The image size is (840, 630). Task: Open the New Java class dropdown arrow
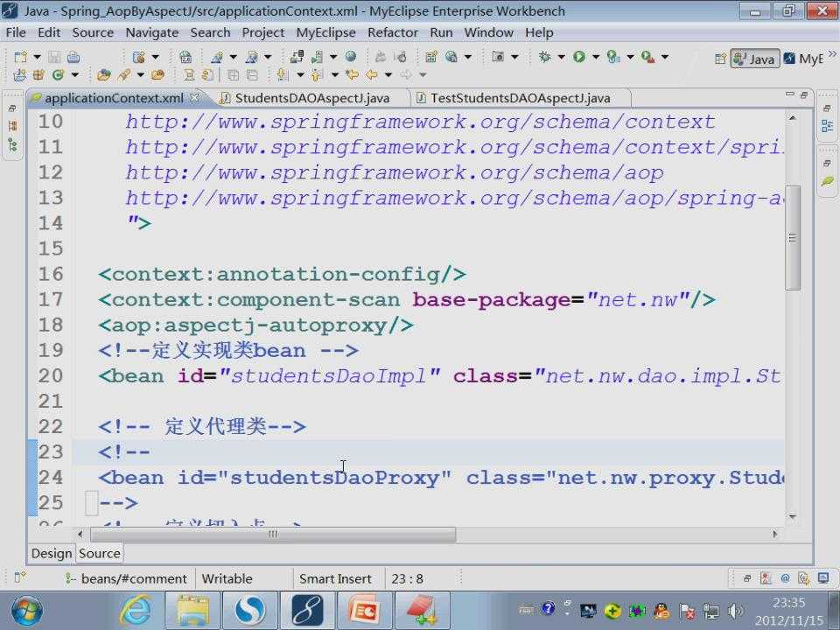pyautogui.click(x=74, y=75)
